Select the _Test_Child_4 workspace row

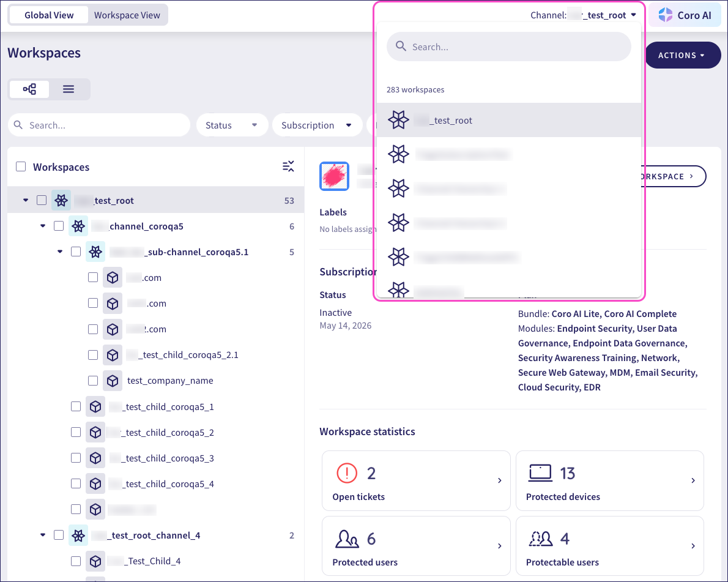155,561
